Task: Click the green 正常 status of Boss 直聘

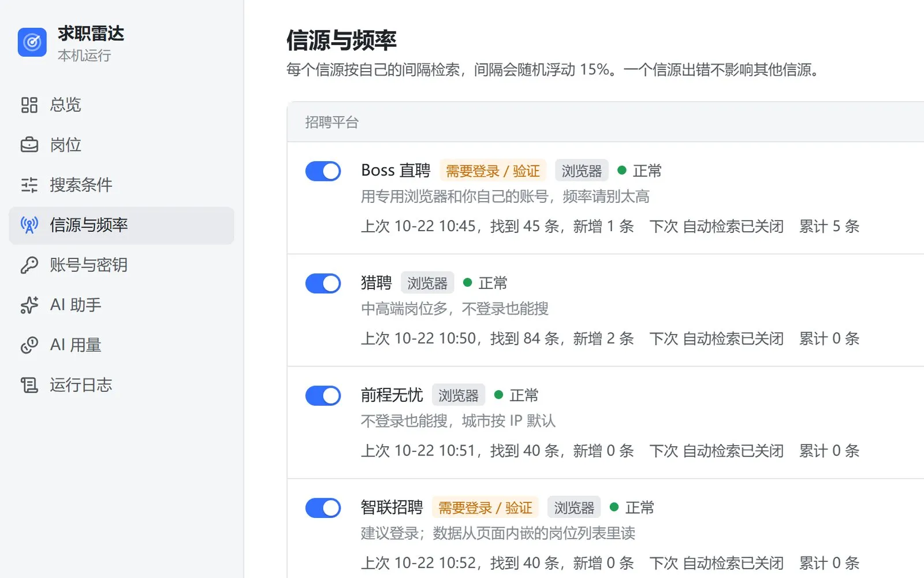Action: 640,171
